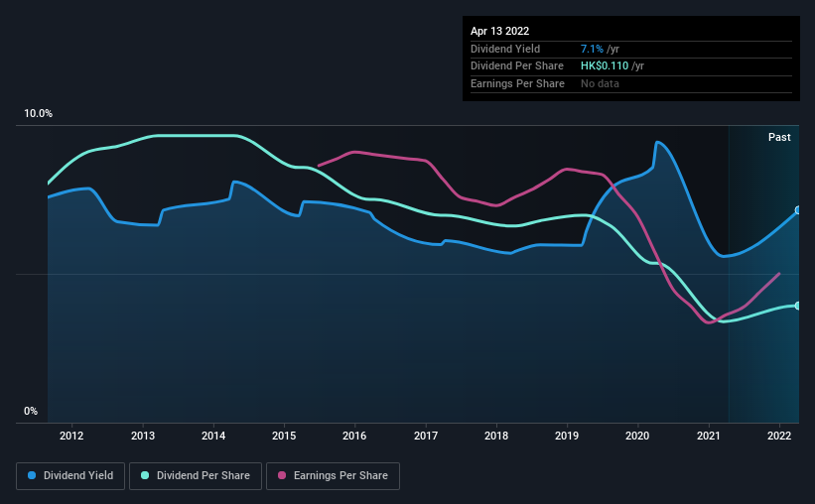This screenshot has height=504, width=815.
Task: Click the Past region label
Action: point(779,137)
